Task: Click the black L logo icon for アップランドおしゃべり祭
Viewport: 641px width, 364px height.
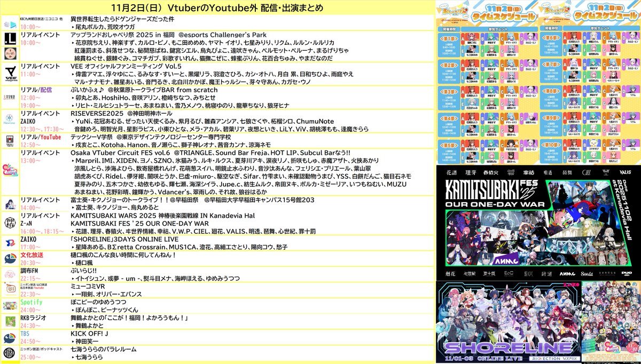Action: click(10, 40)
